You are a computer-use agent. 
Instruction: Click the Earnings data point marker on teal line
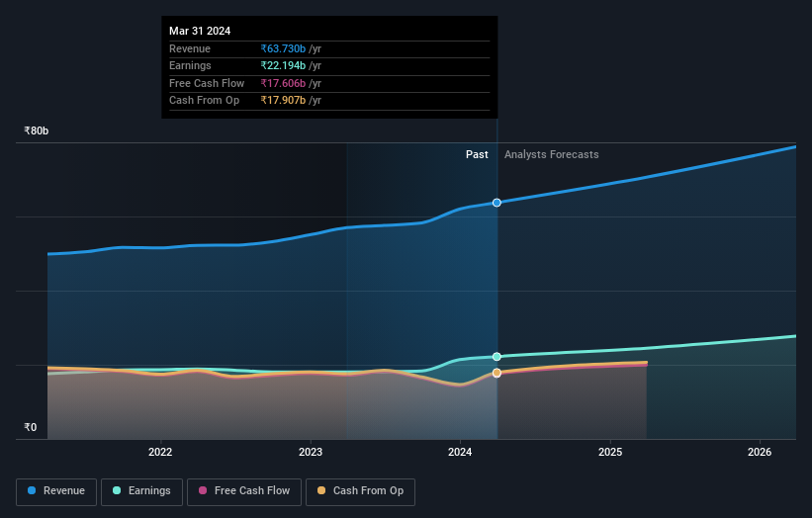tap(496, 357)
